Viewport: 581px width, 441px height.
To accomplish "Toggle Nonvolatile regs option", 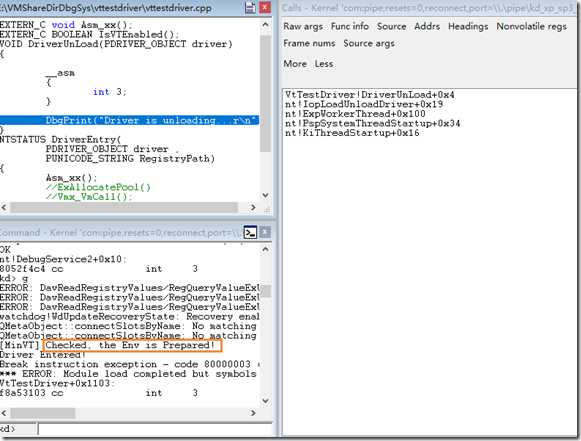I will [x=531, y=27].
